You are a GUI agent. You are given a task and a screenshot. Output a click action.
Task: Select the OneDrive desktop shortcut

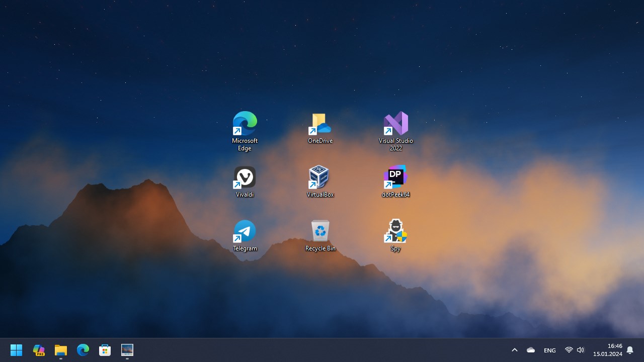[x=320, y=128]
